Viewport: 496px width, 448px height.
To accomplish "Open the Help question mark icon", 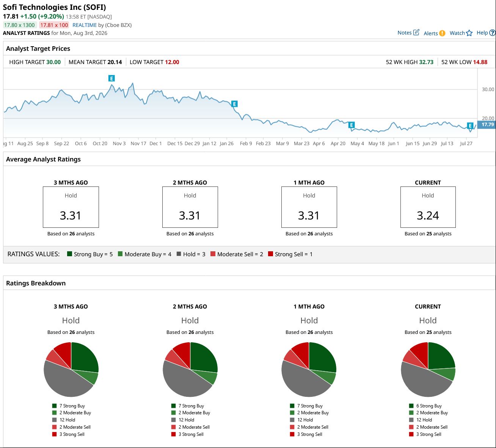I will (493, 33).
